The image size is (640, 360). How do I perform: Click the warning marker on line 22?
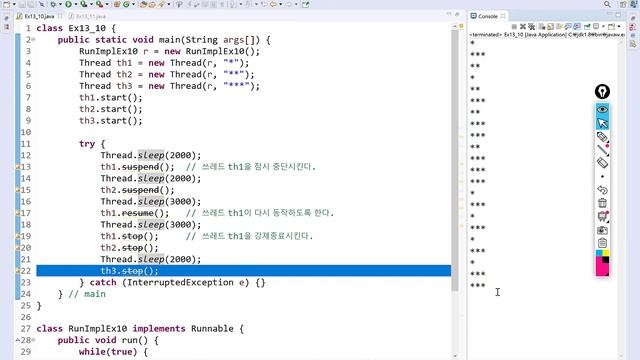[18, 271]
